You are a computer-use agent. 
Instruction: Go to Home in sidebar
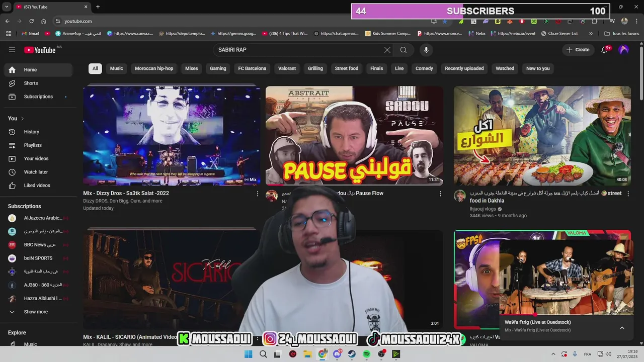(x=38, y=70)
